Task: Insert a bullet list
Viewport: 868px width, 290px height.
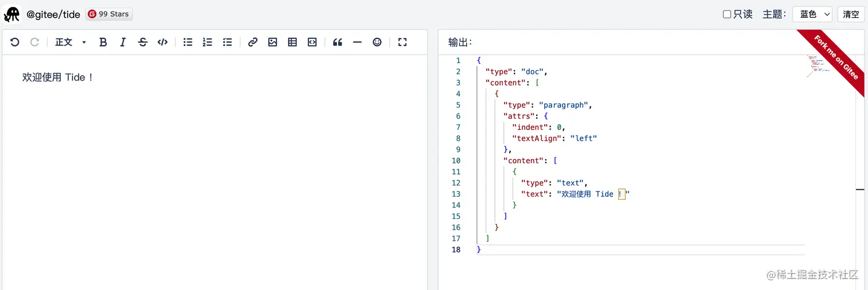Action: point(188,42)
